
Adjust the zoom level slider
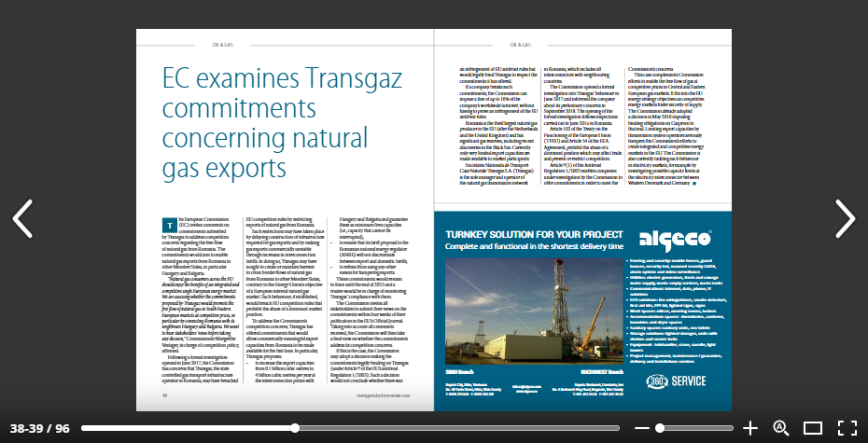coord(696,428)
